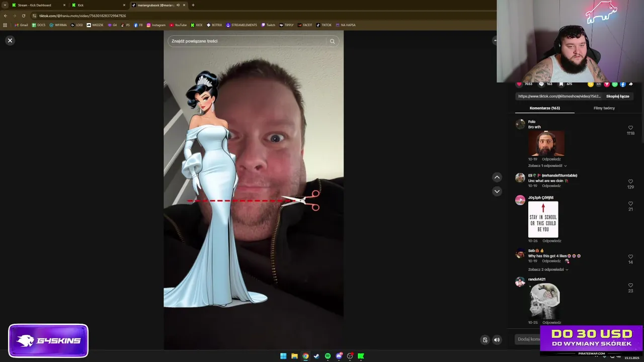Select the video link text
The height and width of the screenshot is (362, 644).
[559, 96]
